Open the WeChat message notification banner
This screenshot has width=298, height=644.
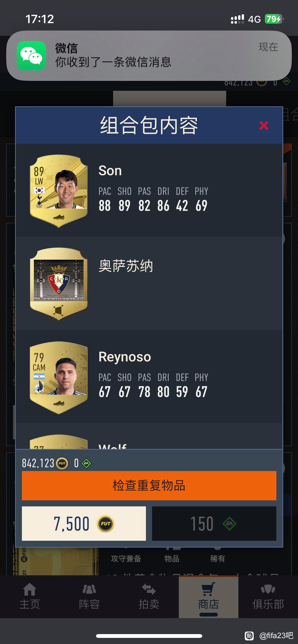(x=149, y=56)
